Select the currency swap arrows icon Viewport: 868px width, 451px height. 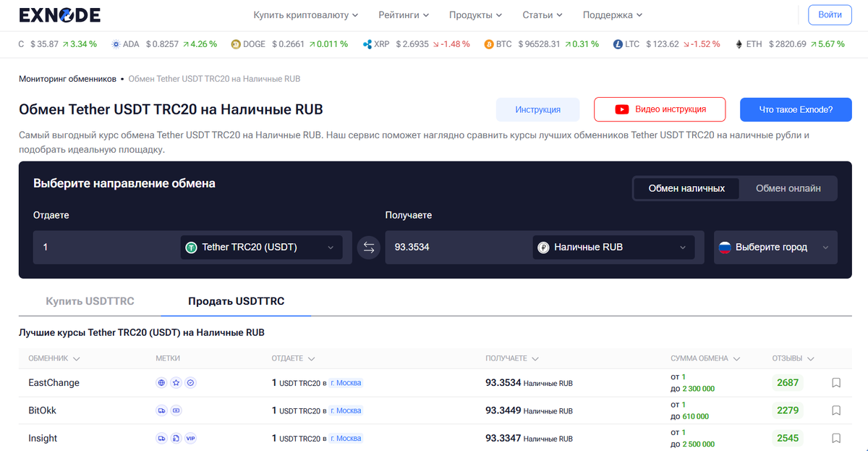point(369,247)
